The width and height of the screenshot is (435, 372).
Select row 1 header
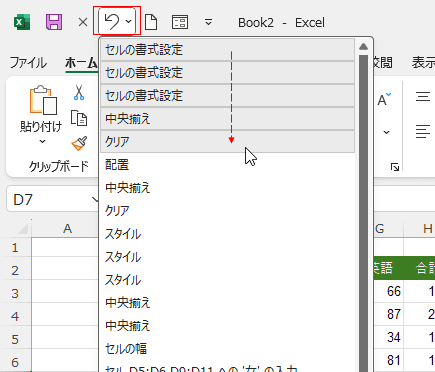click(15, 247)
